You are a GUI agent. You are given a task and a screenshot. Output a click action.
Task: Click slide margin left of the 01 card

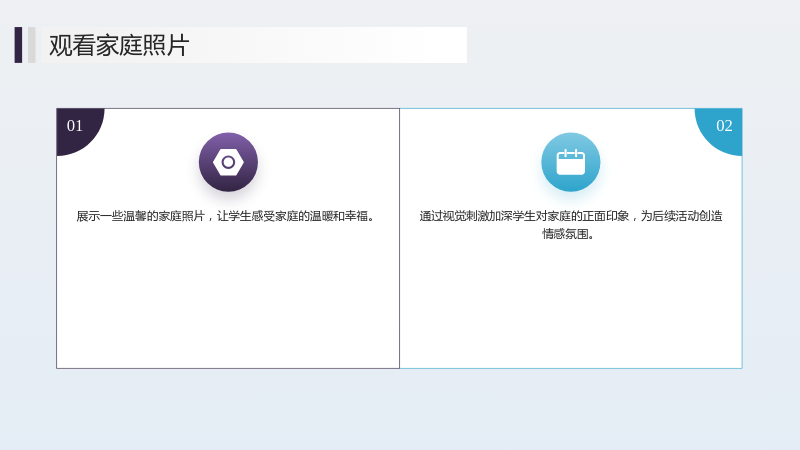click(28, 238)
